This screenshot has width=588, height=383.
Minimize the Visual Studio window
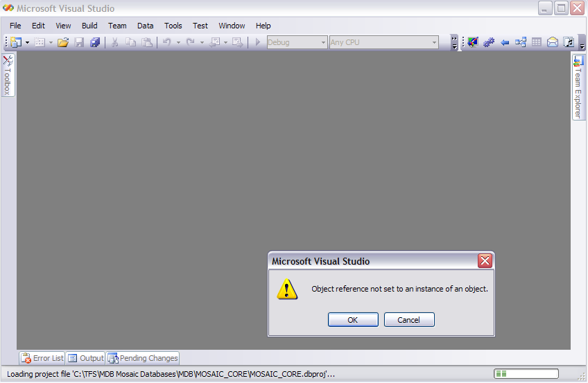(545, 8)
